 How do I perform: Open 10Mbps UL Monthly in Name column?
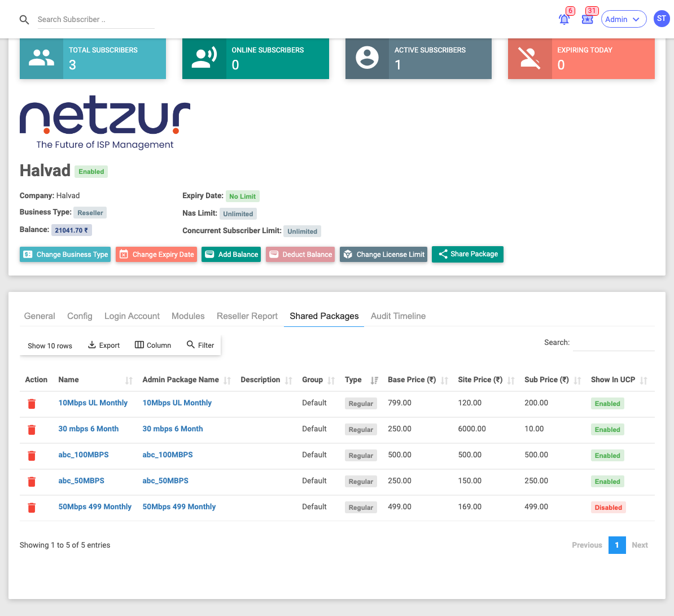click(93, 403)
